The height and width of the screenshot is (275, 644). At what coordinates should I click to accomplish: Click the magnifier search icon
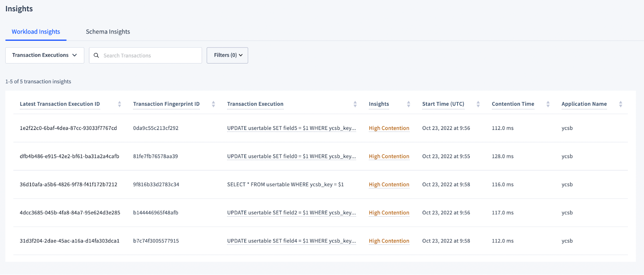(x=97, y=55)
